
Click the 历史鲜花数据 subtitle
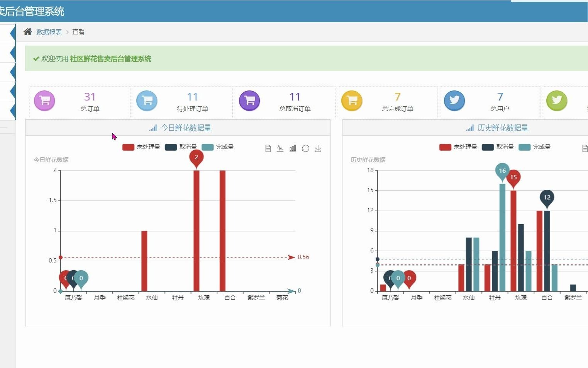[368, 160]
